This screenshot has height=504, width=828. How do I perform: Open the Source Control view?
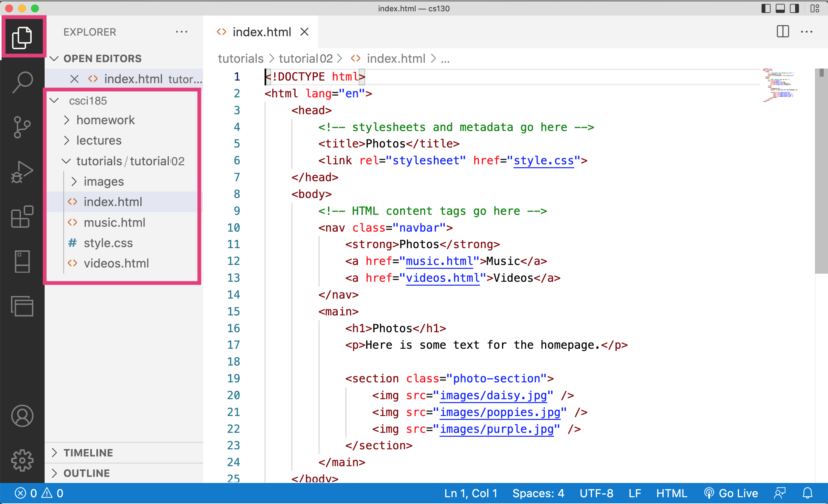(x=22, y=127)
